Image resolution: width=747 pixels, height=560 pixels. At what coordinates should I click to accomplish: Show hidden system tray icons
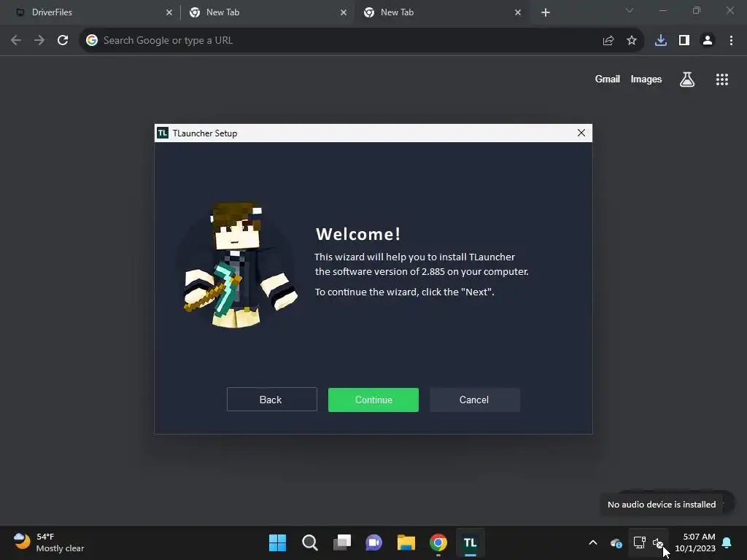pos(592,542)
